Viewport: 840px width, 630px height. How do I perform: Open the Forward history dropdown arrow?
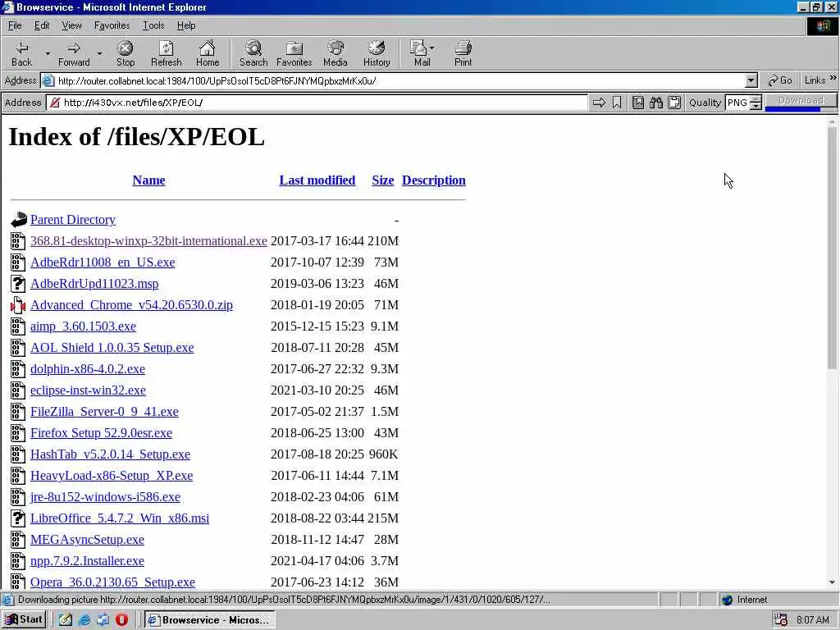[x=99, y=53]
